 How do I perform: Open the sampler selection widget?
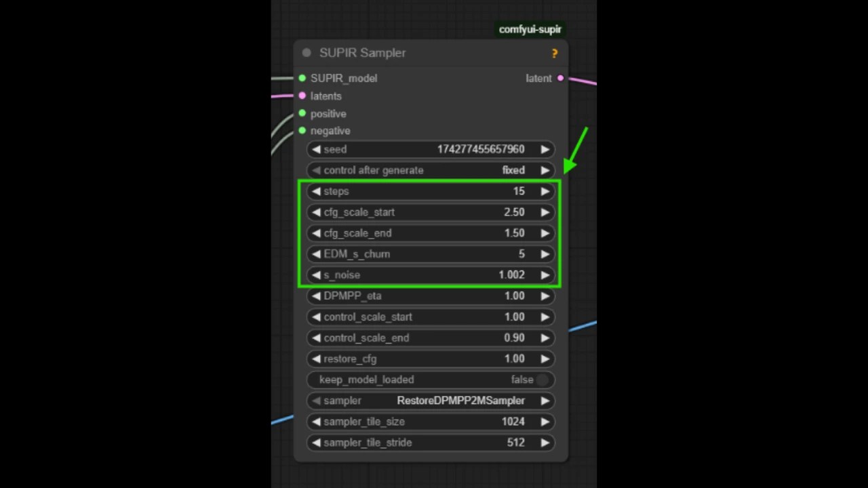(x=460, y=401)
